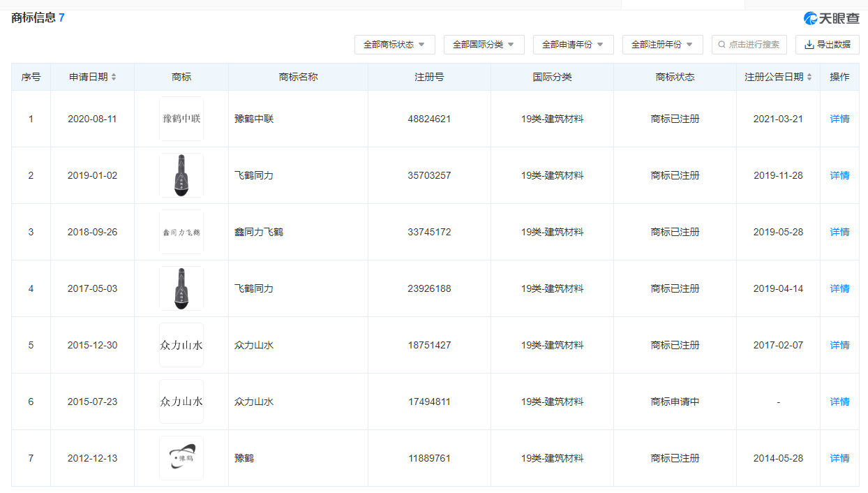Open 详情 for 豫鹤 trademark row 7
The width and height of the screenshot is (868, 493).
click(839, 458)
